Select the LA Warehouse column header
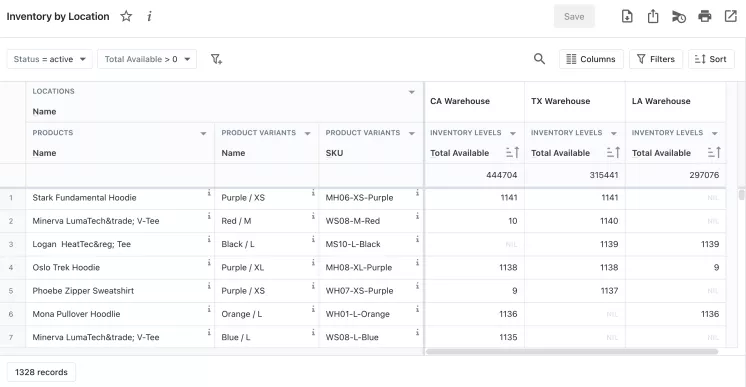This screenshot has width=746, height=387. (676, 101)
